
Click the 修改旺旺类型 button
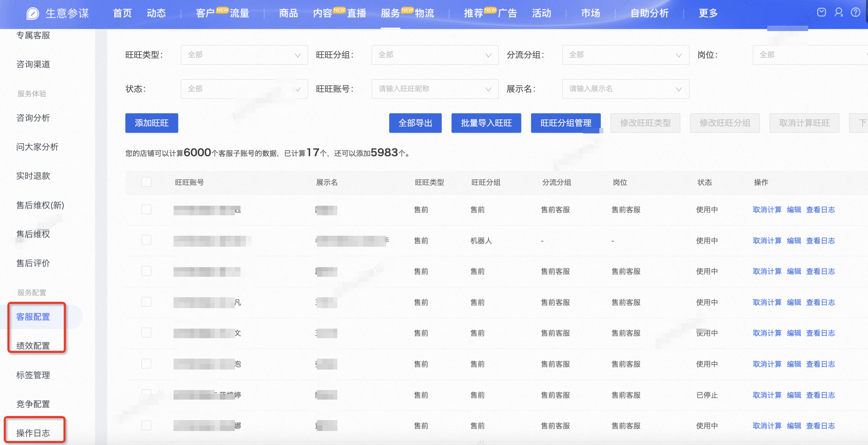coord(645,123)
